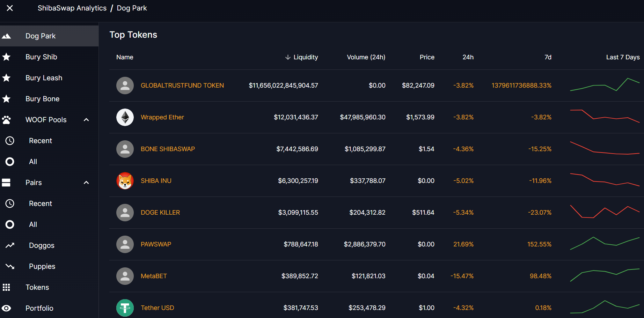
Task: Collapse the WOOF Pools section chevron
Action: tap(86, 120)
